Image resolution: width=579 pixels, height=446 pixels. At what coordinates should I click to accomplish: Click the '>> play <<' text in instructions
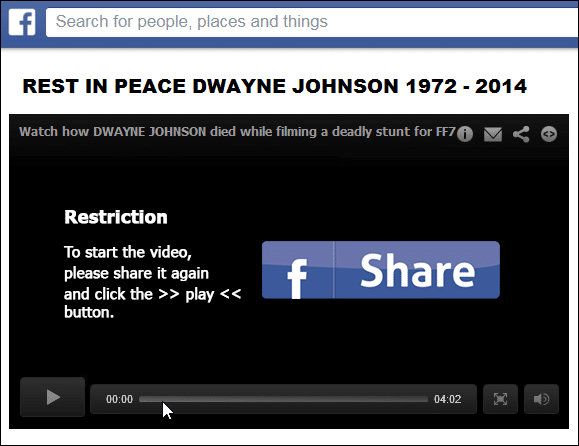pyautogui.click(x=199, y=294)
